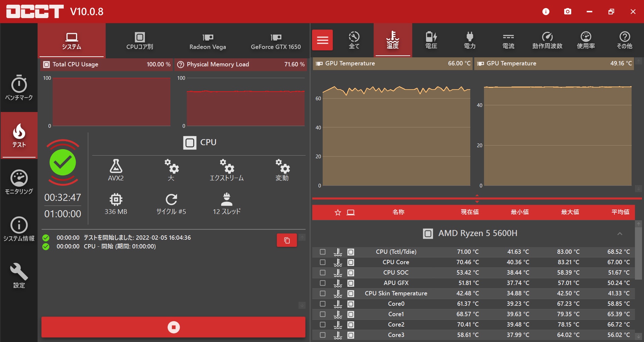Check the Core1 row checkbox
Screen dimensions: 644x342
click(x=323, y=314)
